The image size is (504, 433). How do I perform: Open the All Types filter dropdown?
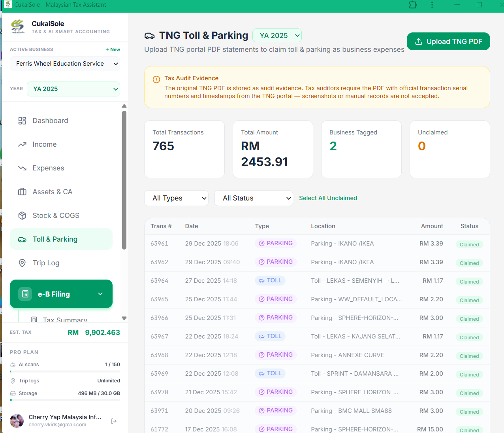coord(176,198)
